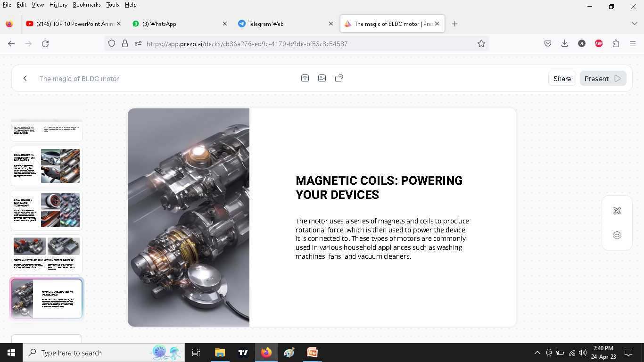Open a new browser tab
This screenshot has height=362, width=644.
[x=454, y=24]
